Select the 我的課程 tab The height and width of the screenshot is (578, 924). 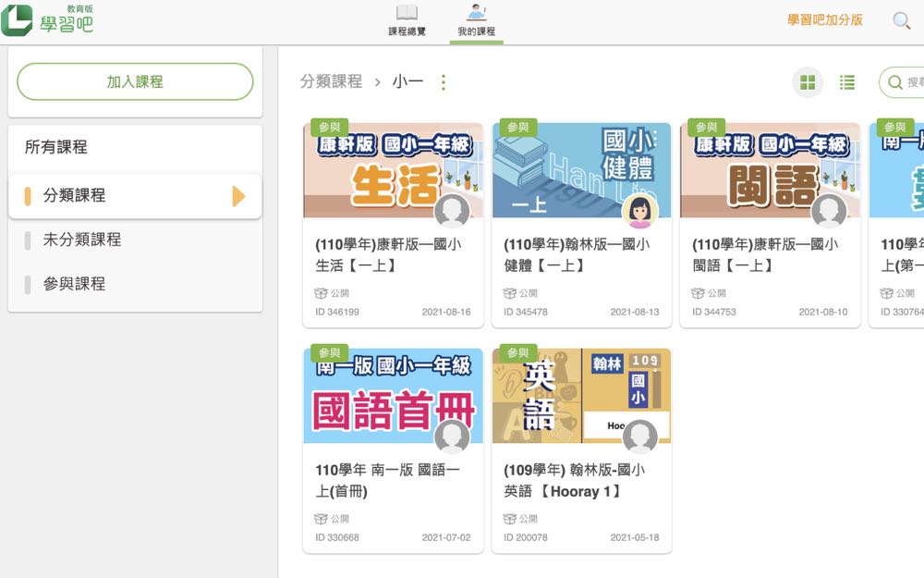point(476,21)
